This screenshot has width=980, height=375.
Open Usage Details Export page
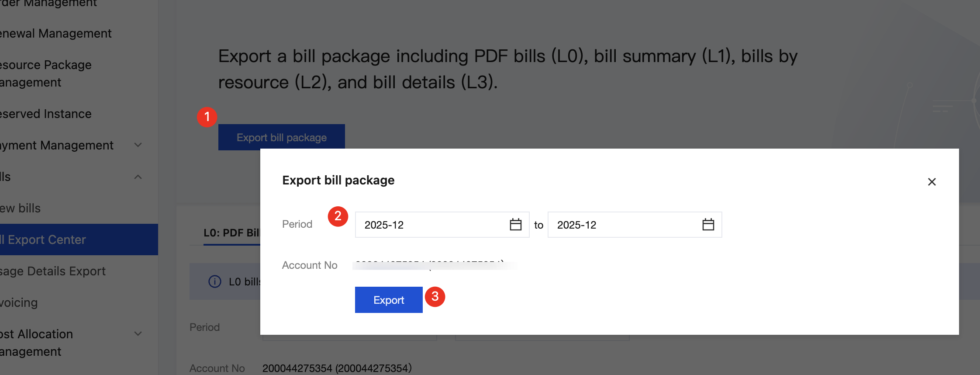pyautogui.click(x=53, y=271)
